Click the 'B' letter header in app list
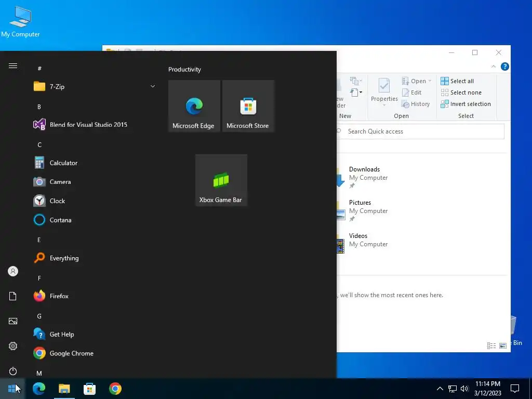 click(39, 107)
